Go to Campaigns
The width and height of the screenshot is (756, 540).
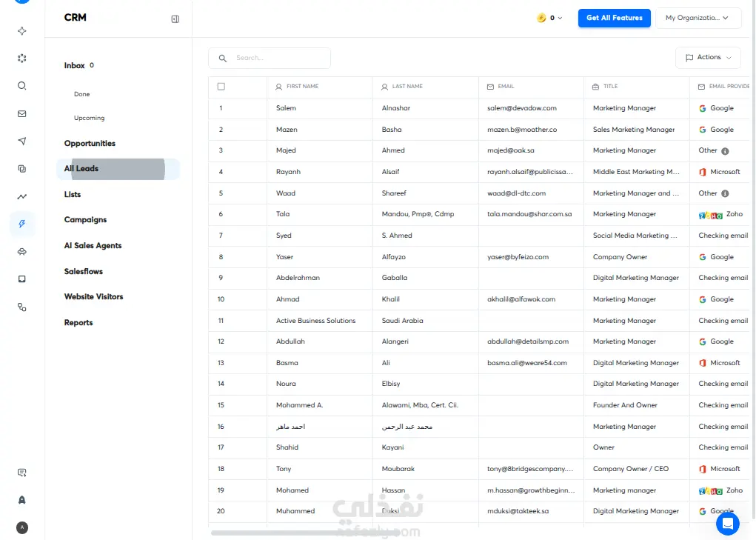pyautogui.click(x=85, y=220)
